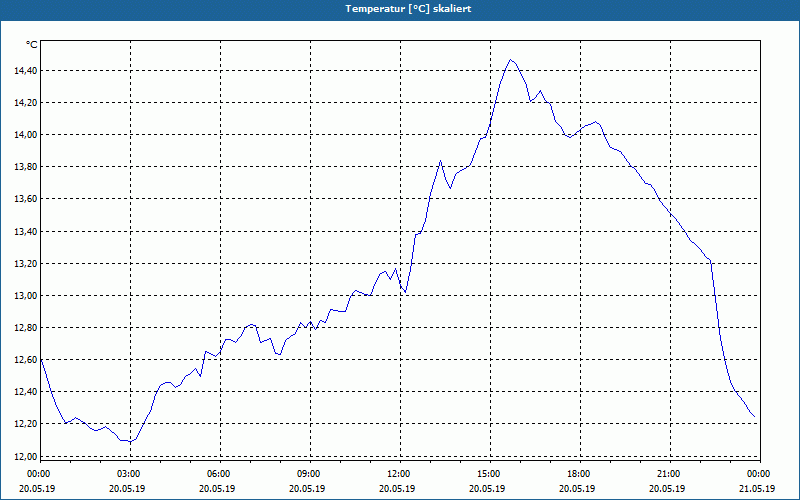This screenshot has width=800, height=500.
Task: Click the 12,40 y-axis label
Action: tap(25, 392)
